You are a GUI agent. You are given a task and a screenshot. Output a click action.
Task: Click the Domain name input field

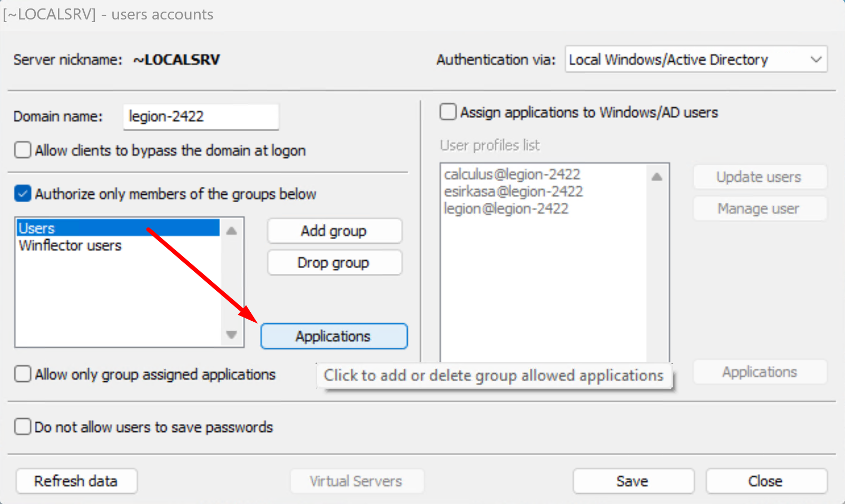(x=201, y=116)
